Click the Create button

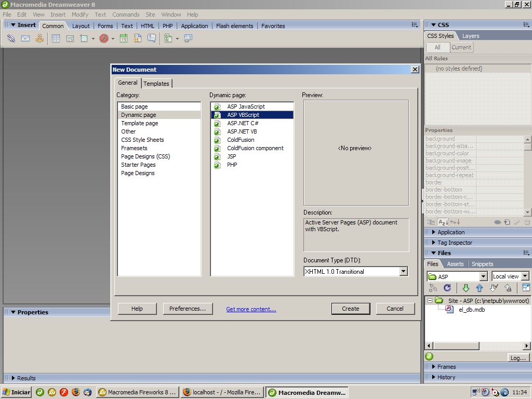pyautogui.click(x=351, y=309)
